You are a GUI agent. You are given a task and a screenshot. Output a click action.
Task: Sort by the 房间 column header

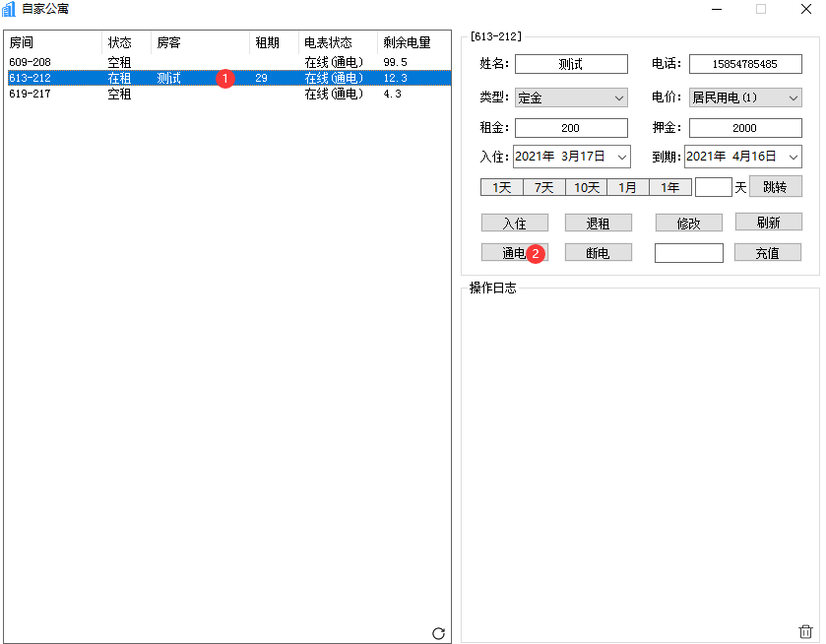click(53, 42)
